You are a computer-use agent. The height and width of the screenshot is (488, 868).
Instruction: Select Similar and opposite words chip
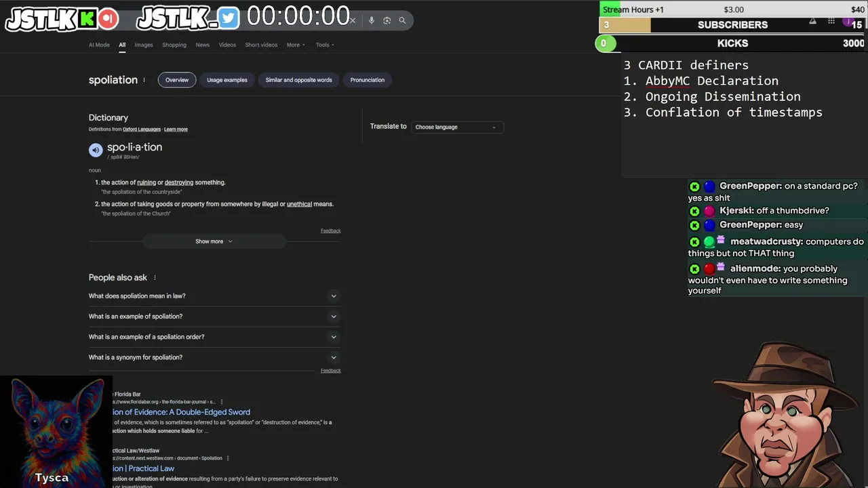pos(298,80)
